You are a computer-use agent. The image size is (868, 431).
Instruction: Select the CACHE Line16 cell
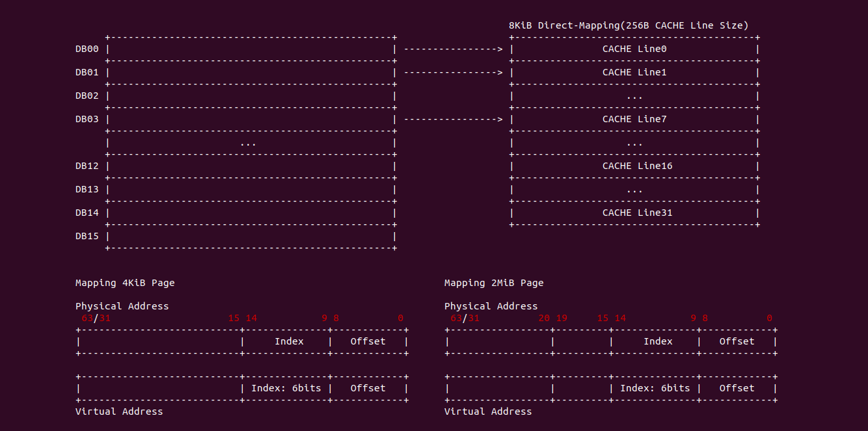636,166
